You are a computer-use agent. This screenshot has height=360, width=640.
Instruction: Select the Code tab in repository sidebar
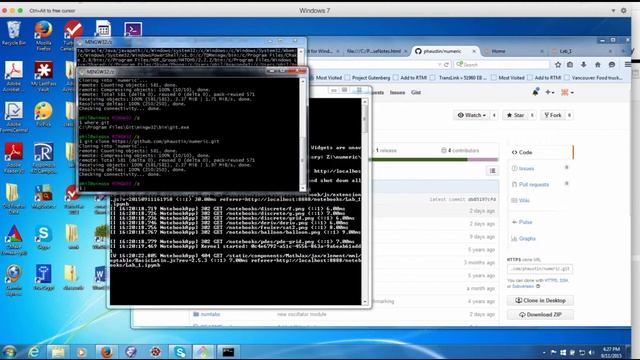(541, 152)
